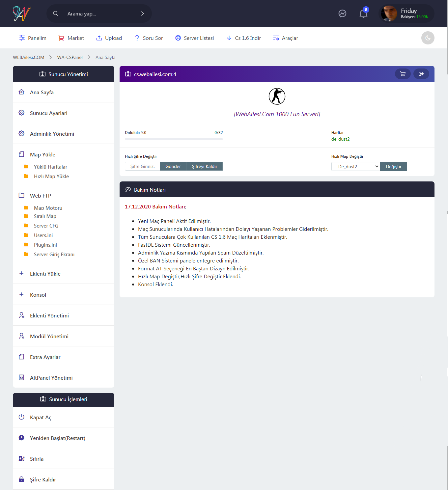
Task: Toggle dark mode moon button
Action: [x=428, y=38]
